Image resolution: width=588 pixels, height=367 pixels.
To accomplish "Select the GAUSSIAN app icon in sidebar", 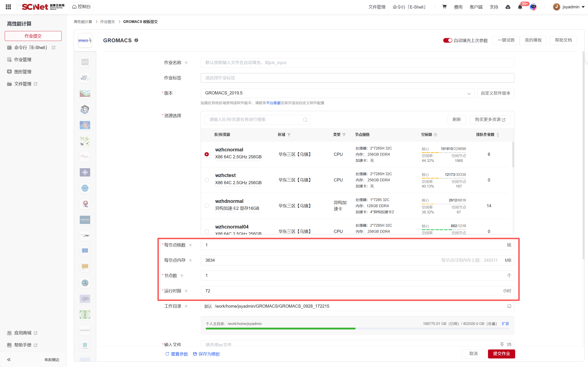I will coord(85,330).
